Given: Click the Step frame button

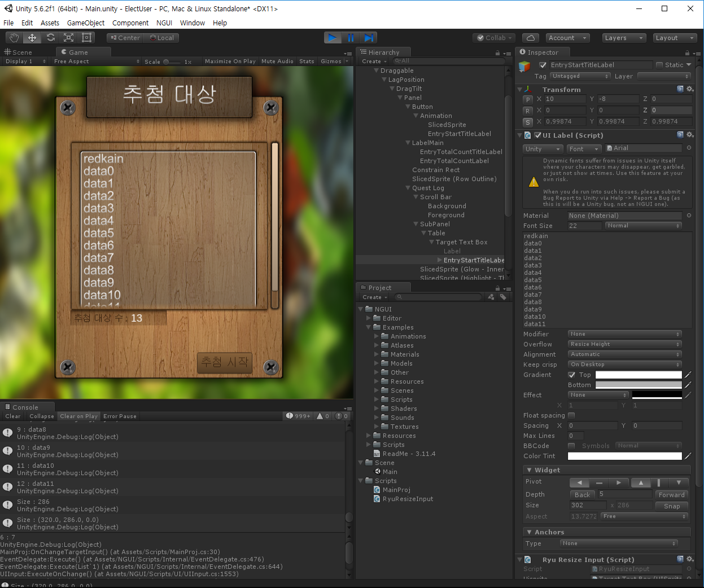Looking at the screenshot, I should click(x=369, y=38).
